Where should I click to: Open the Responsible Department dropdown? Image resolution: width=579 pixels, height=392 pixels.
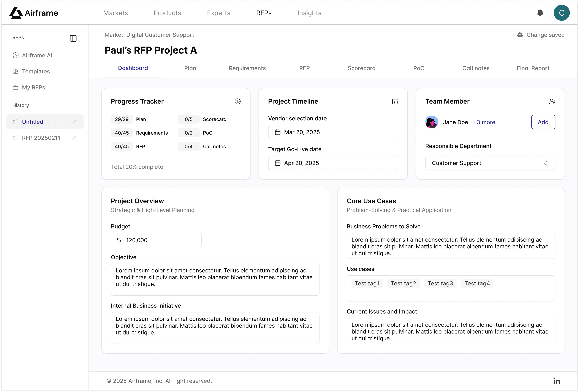pos(490,163)
